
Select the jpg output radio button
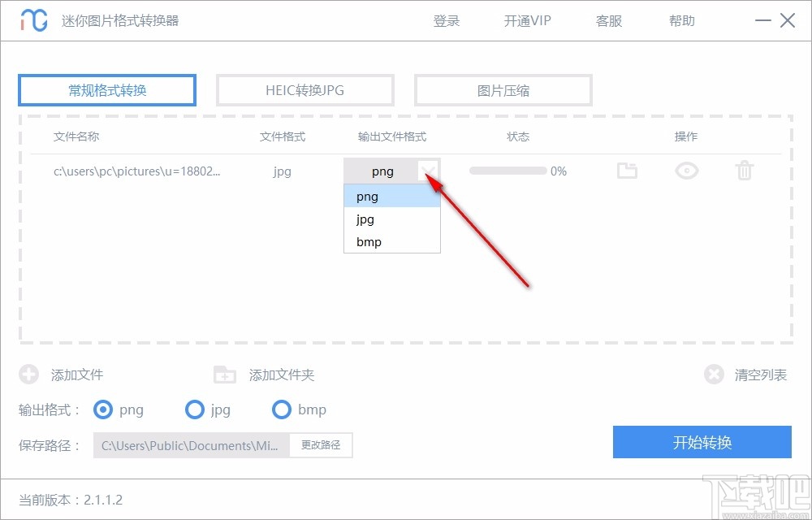pyautogui.click(x=195, y=410)
